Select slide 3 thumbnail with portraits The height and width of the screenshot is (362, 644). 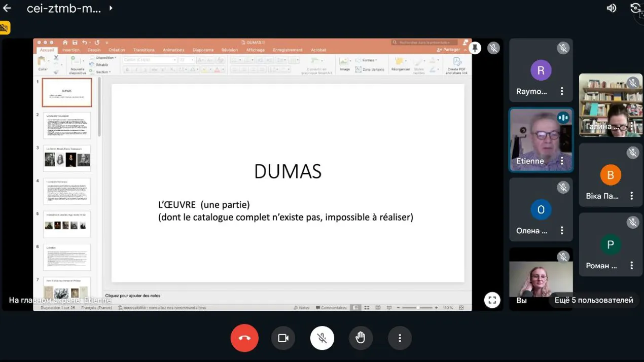pos(67,158)
